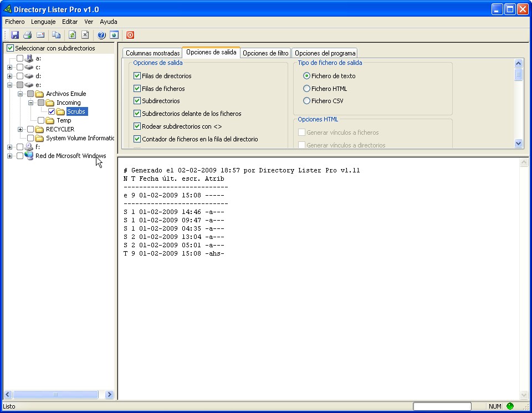
Task: Collapse the e: drive node
Action: (9, 85)
